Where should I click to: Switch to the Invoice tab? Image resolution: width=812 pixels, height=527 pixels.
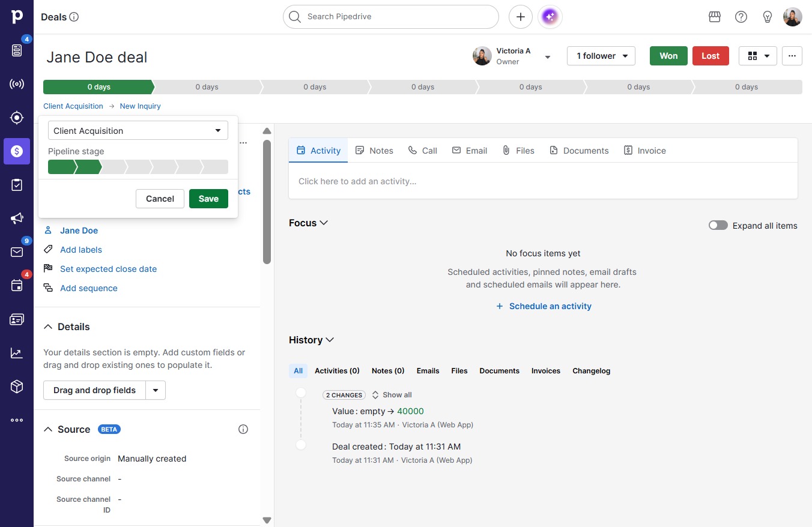point(645,151)
